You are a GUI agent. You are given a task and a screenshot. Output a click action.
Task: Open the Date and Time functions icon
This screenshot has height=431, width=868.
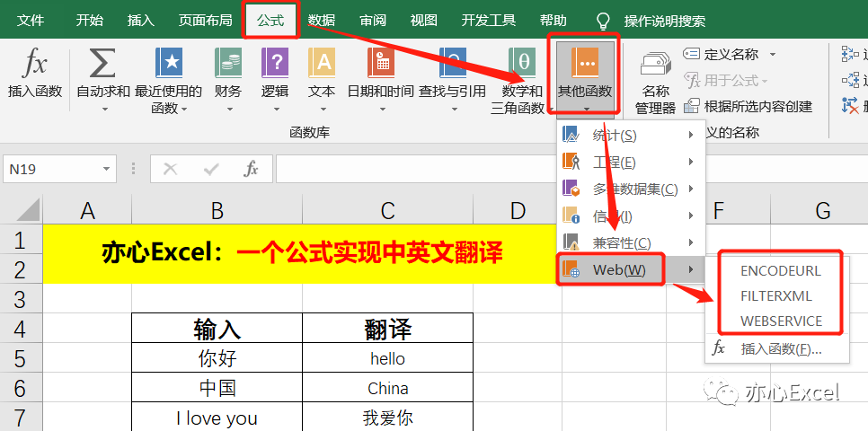click(380, 63)
